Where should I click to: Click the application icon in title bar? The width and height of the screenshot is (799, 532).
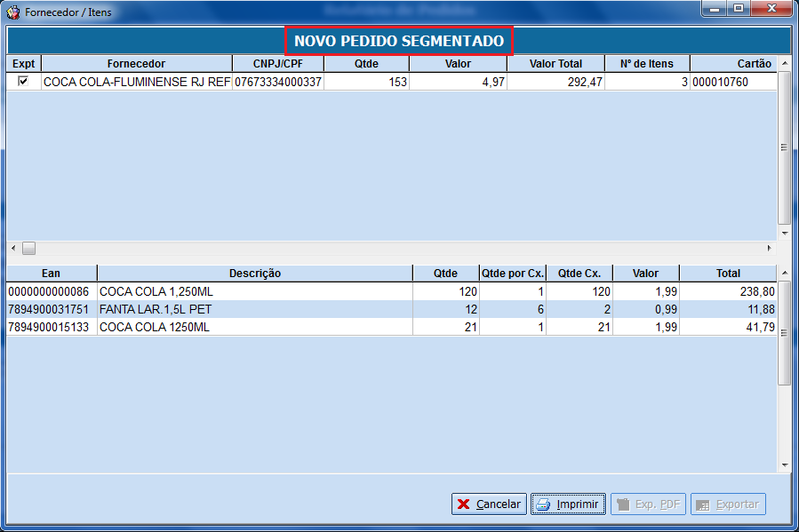pyautogui.click(x=13, y=13)
